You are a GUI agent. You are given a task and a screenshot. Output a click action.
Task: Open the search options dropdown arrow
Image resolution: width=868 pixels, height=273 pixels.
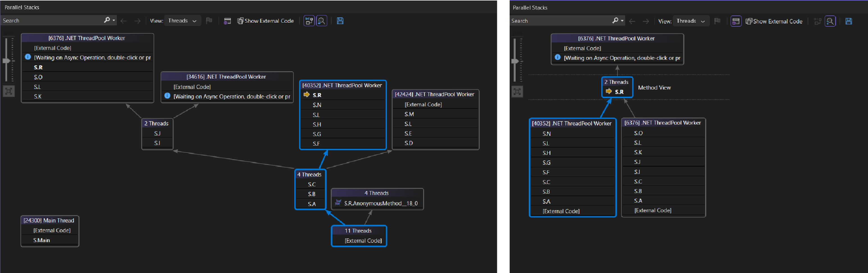pos(114,20)
